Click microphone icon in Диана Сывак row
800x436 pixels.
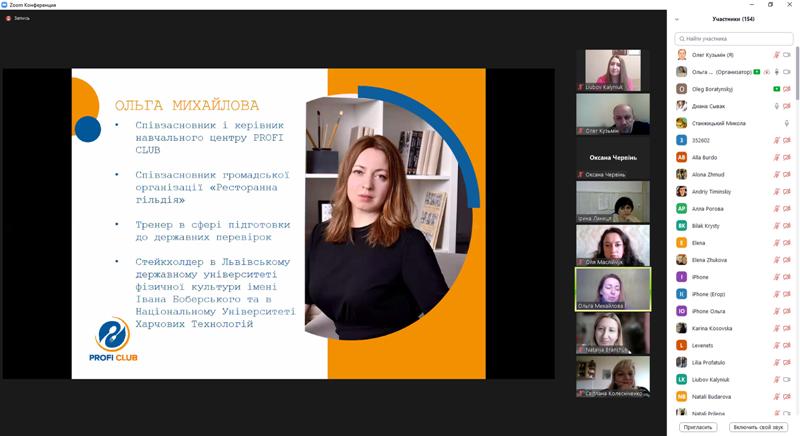[x=777, y=106]
